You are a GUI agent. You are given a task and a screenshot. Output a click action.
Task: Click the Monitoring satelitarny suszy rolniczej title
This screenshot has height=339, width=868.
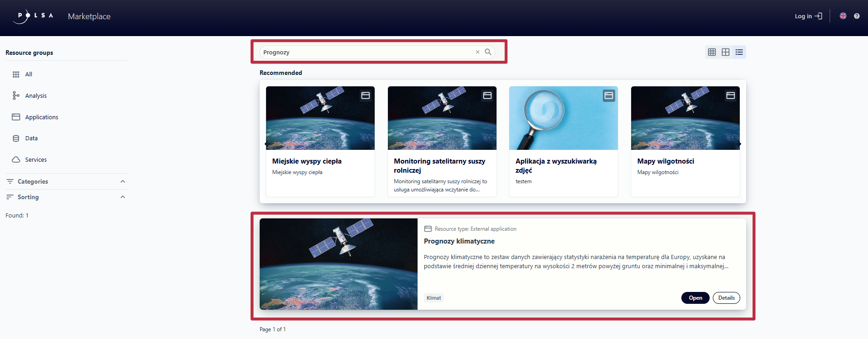[x=439, y=166]
